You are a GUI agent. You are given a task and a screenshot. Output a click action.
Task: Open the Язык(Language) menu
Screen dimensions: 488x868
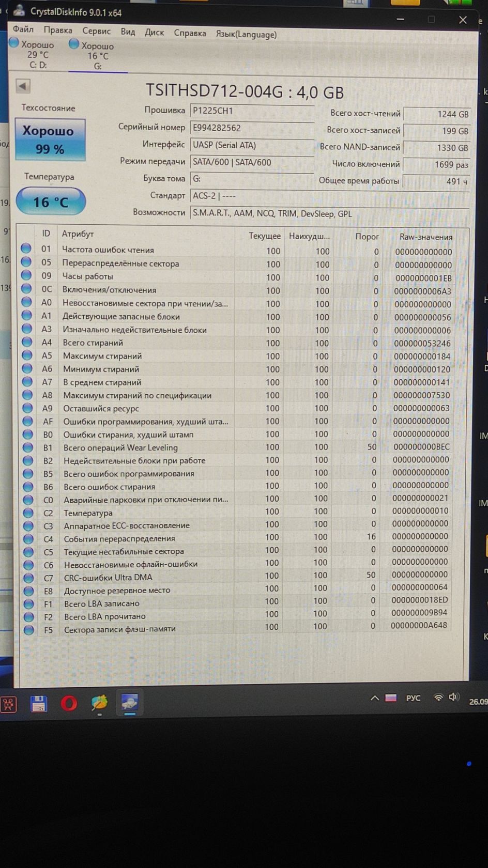[246, 35]
